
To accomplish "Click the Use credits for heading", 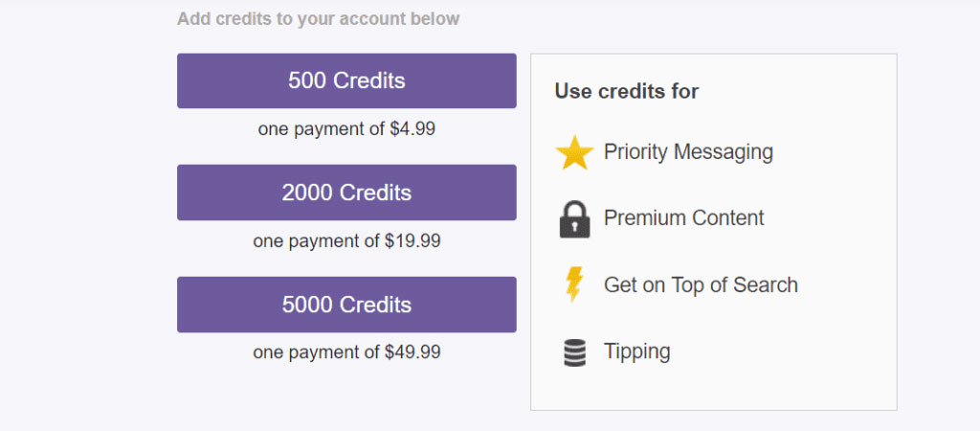I will (x=627, y=92).
